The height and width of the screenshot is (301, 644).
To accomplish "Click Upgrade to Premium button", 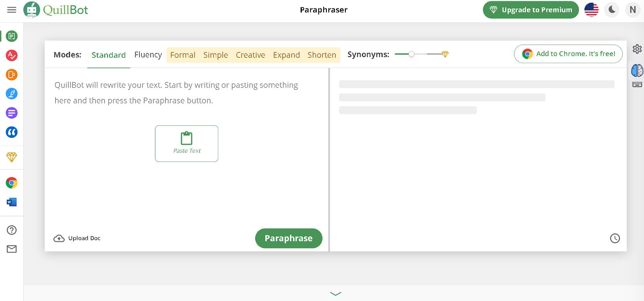I will coord(530,10).
